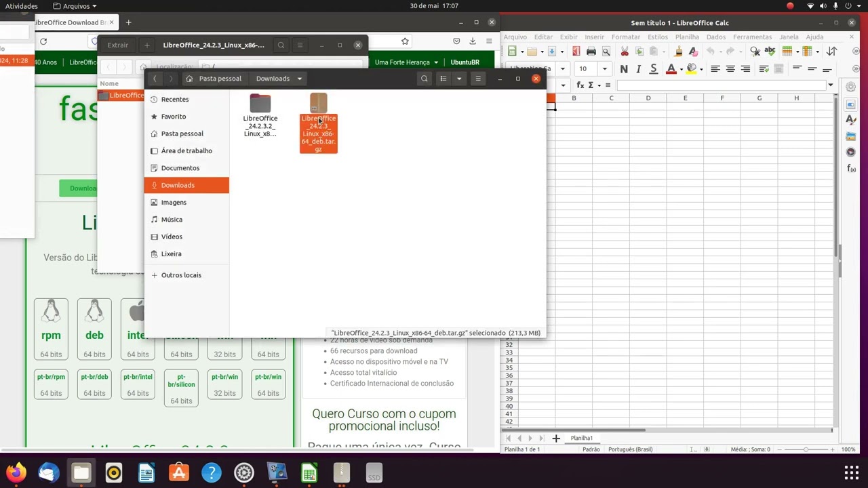Click the Open file icon in Calc
Viewport: 868px width, 488px height.
(532, 51)
